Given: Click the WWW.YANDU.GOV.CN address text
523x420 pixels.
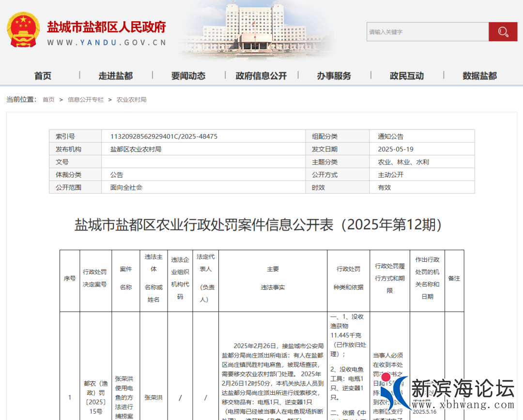Looking at the screenshot, I should point(107,43).
